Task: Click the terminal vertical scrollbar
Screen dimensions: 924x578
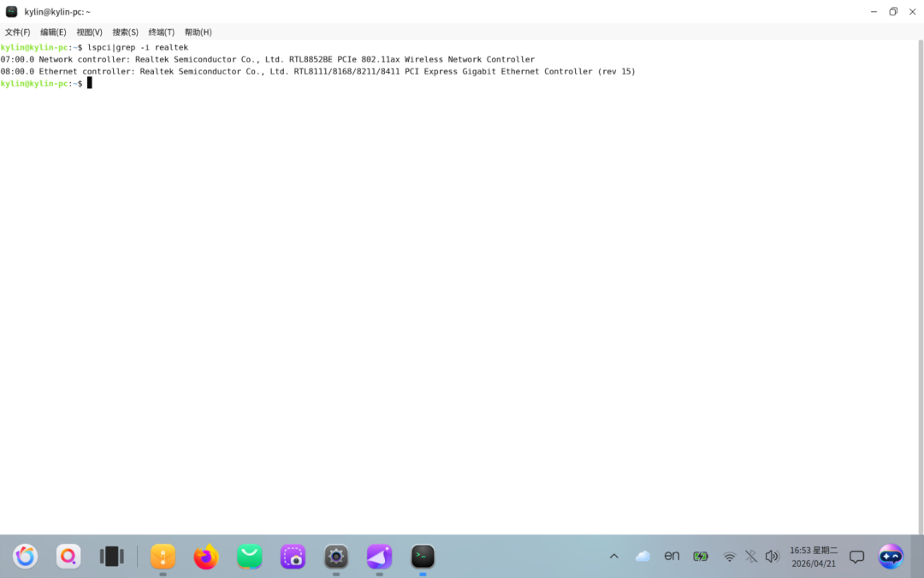Action: click(921, 287)
